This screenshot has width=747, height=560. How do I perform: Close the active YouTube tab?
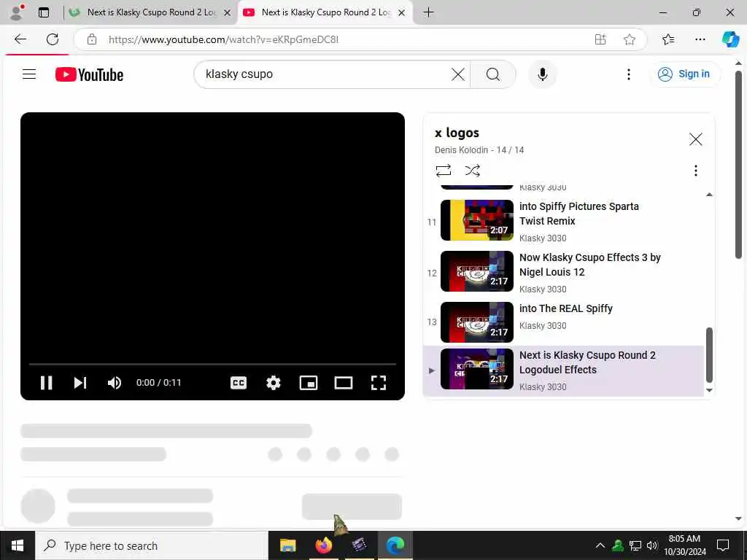402,13
